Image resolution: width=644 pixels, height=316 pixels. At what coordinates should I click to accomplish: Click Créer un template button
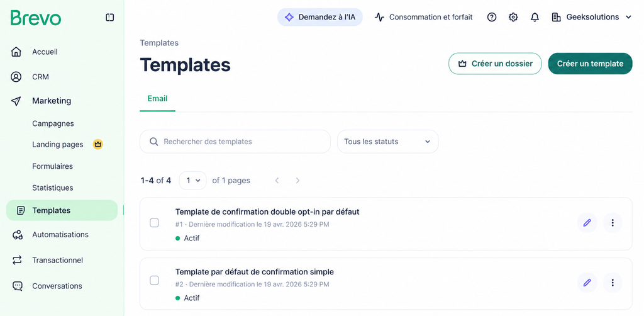[590, 64]
